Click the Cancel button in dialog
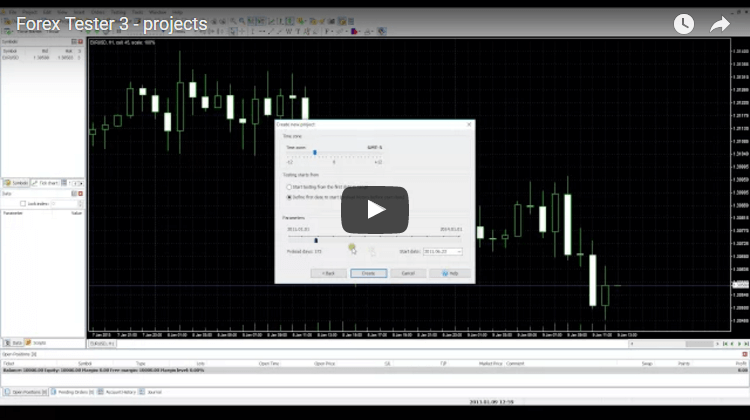The height and width of the screenshot is (420, 750). pos(408,273)
